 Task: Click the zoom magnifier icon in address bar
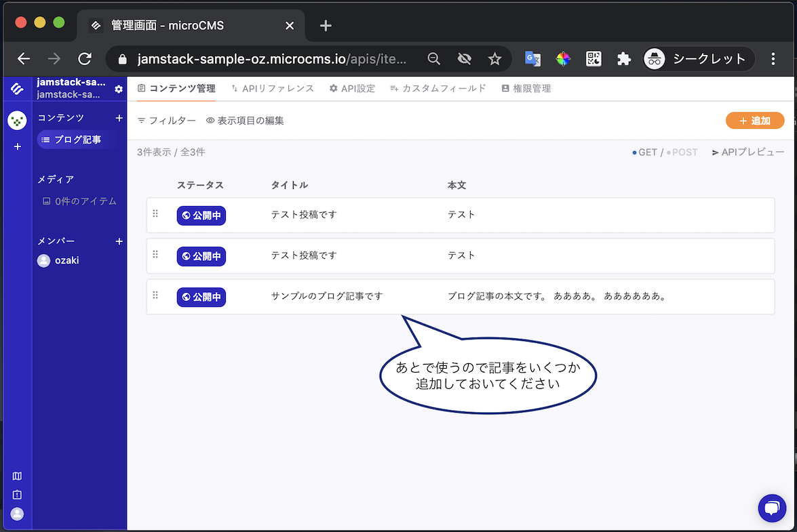433,59
